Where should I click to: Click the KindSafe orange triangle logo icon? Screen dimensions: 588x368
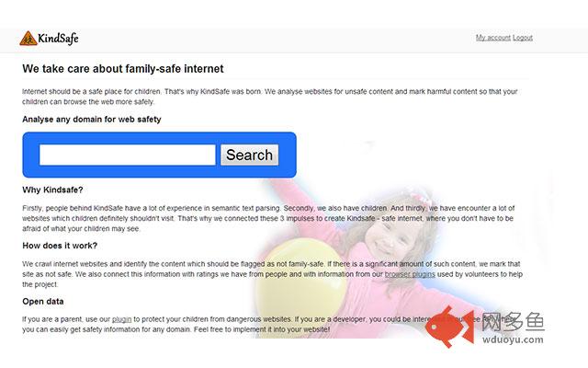pyautogui.click(x=28, y=39)
